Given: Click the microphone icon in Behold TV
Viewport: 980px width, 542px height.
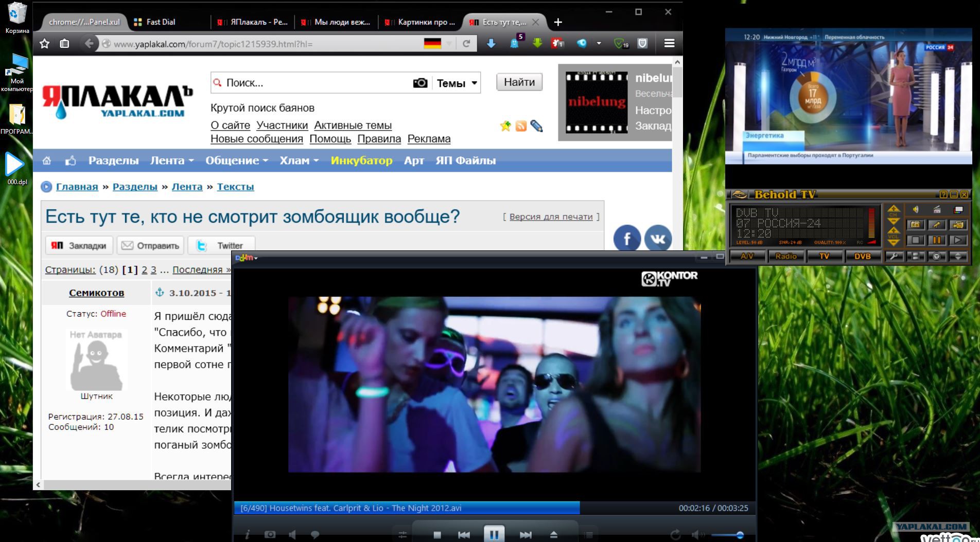Looking at the screenshot, I should [937, 225].
